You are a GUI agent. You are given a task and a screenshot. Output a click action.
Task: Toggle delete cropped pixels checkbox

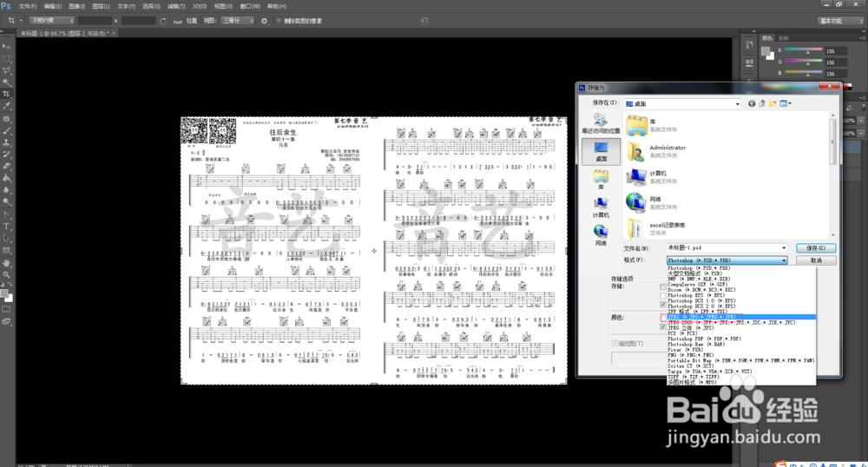pos(279,21)
